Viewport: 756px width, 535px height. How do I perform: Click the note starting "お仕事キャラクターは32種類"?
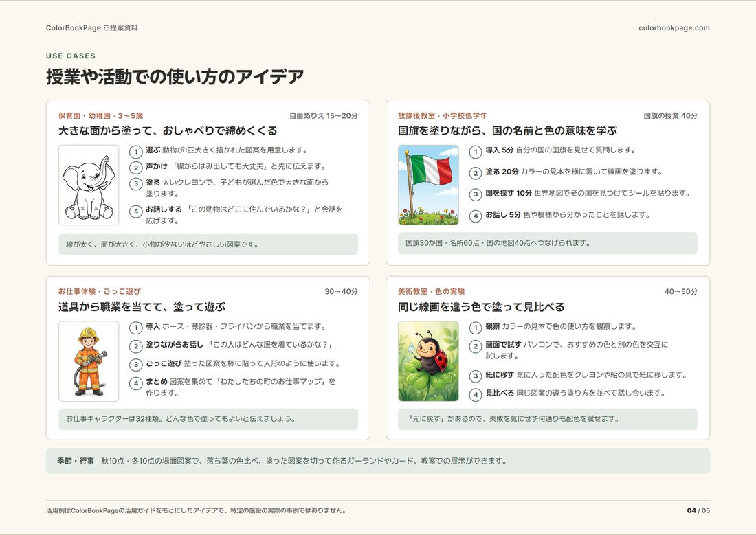208,419
